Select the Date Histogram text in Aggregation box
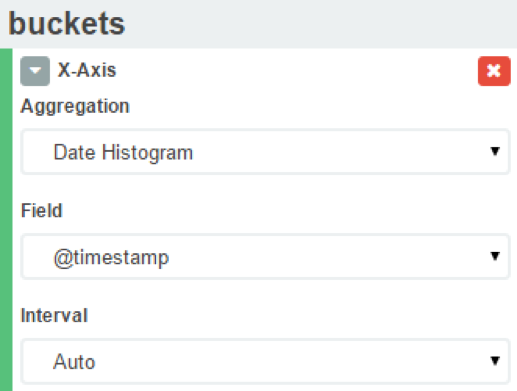Image resolution: width=517 pixels, height=391 pixels. click(x=123, y=153)
